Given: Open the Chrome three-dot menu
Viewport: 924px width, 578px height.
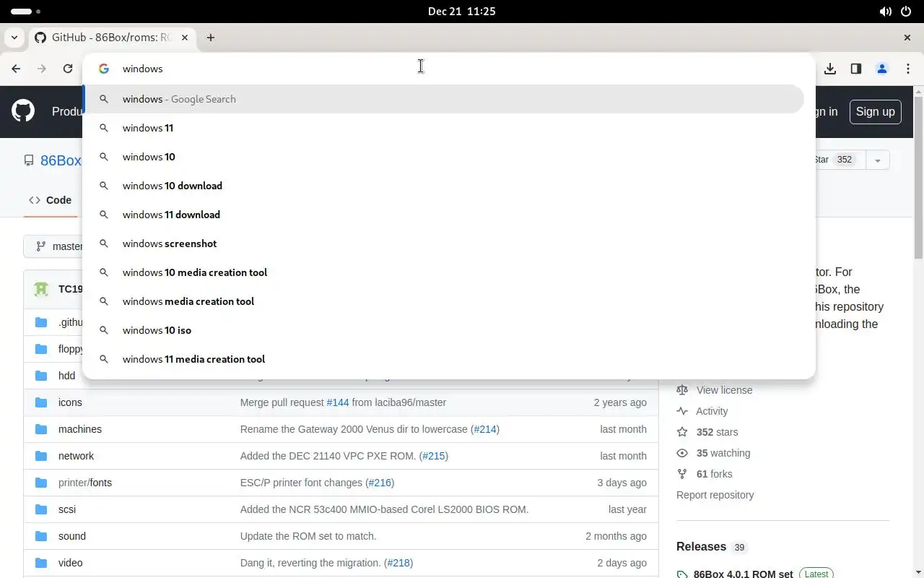Looking at the screenshot, I should tap(908, 69).
